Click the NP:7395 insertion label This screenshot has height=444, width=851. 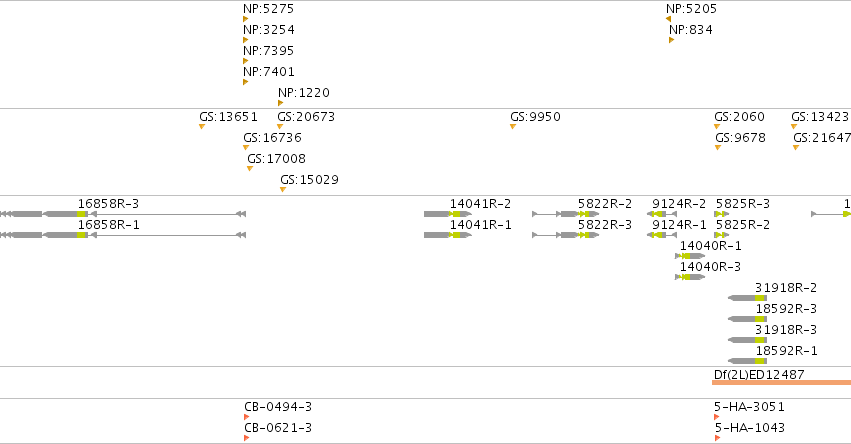[x=269, y=51]
